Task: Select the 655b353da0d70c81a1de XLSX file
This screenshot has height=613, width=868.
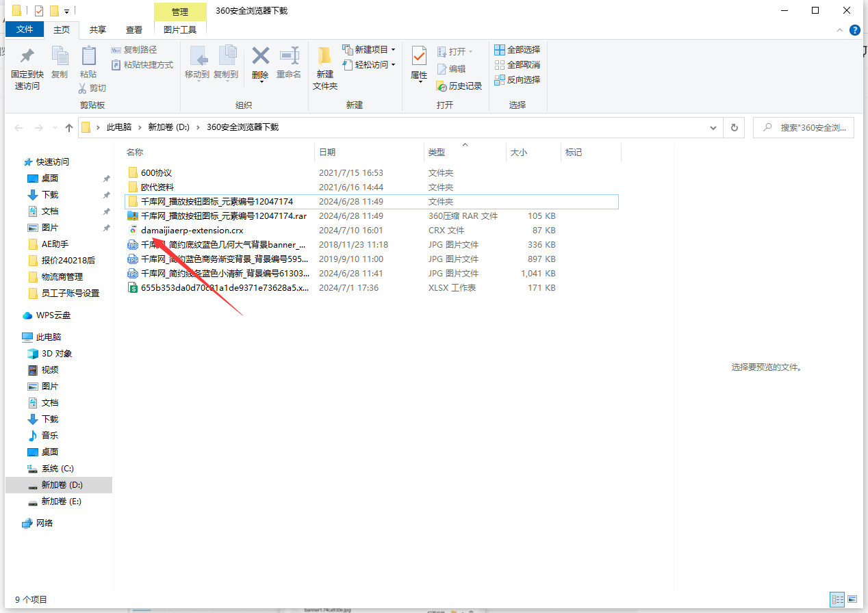Action: coord(225,288)
